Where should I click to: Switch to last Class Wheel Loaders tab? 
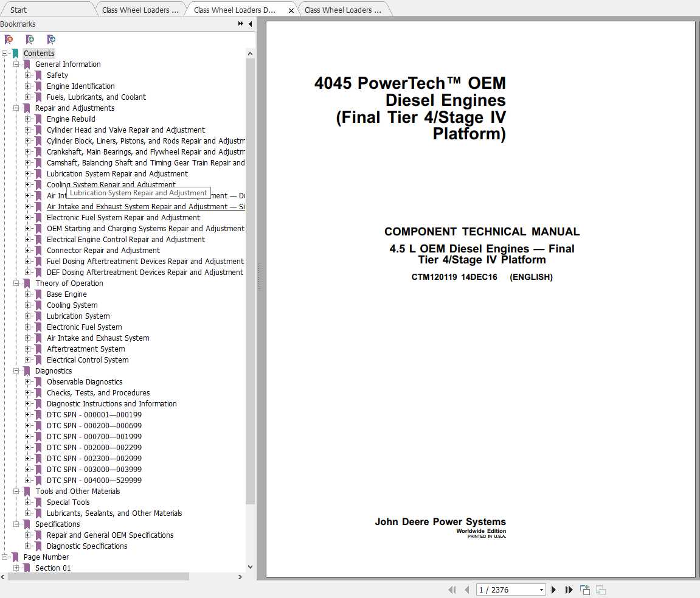click(x=343, y=10)
